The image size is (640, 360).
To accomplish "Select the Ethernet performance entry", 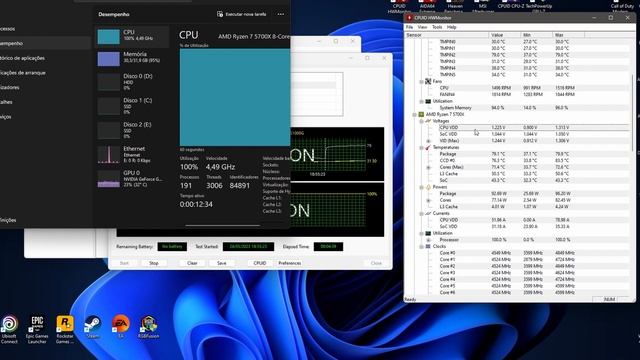I will click(x=132, y=154).
